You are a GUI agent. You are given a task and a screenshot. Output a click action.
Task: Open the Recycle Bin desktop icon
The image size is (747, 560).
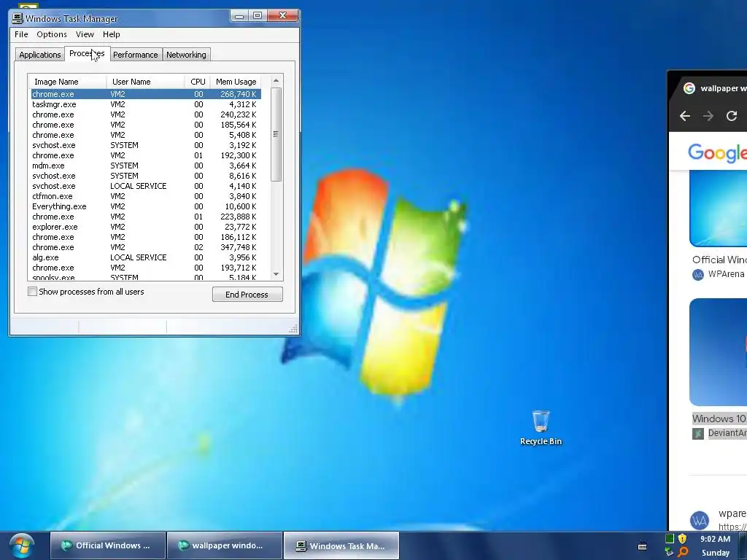[x=541, y=427]
